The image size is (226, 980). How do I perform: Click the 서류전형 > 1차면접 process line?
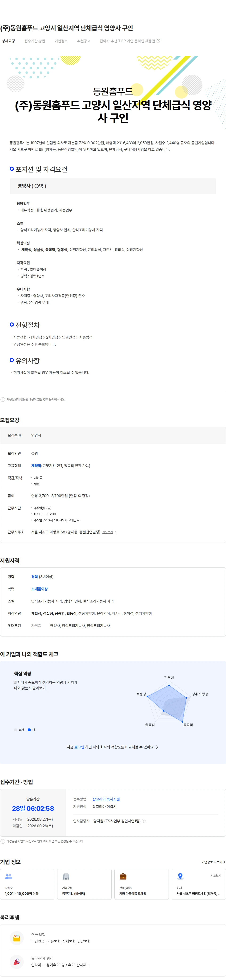tap(53, 337)
